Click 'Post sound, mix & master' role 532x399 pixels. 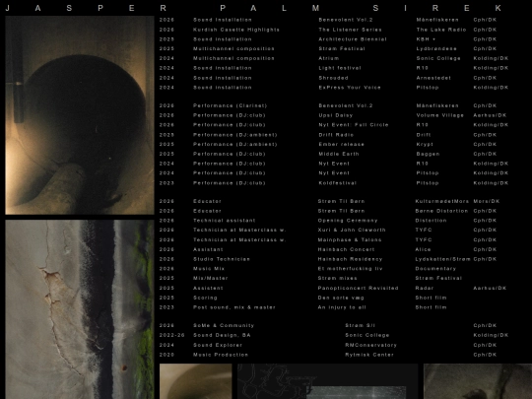point(234,307)
